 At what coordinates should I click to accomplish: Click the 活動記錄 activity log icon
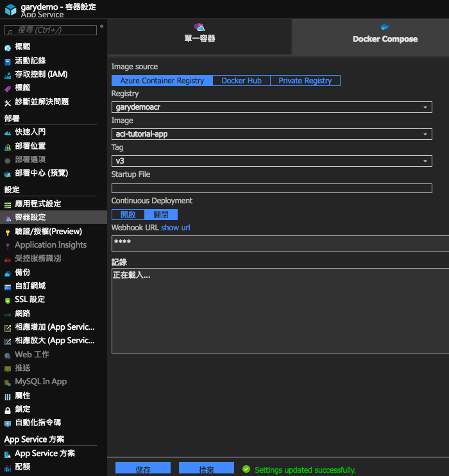click(x=8, y=62)
